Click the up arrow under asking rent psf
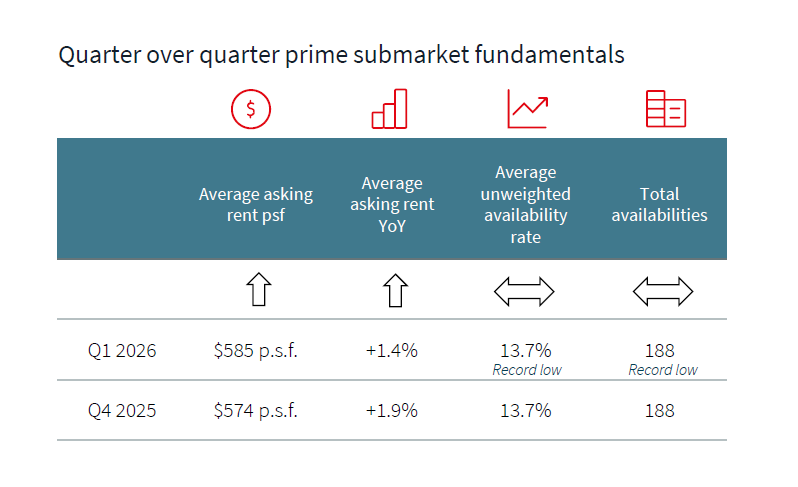Screen dimensions: 798x487 pyautogui.click(x=258, y=291)
